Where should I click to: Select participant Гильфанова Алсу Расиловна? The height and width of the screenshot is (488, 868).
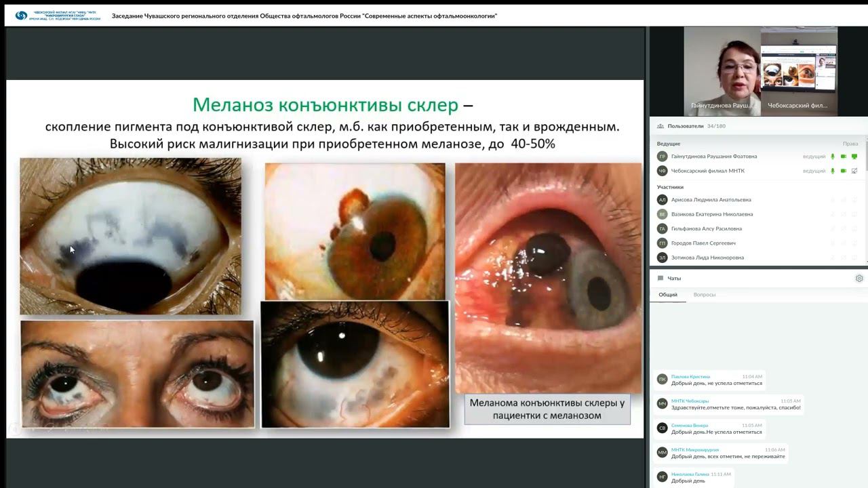click(707, 228)
